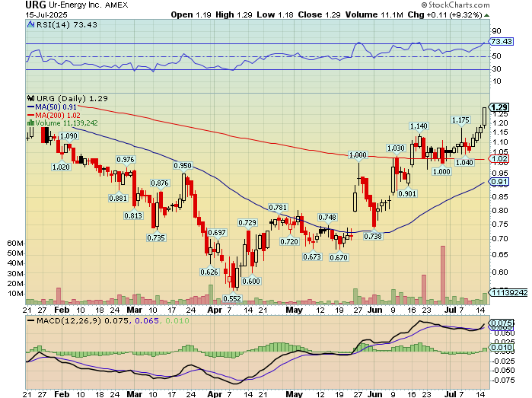Click the 0.552 low price label
This screenshot has width=532, height=398.
tap(232, 298)
